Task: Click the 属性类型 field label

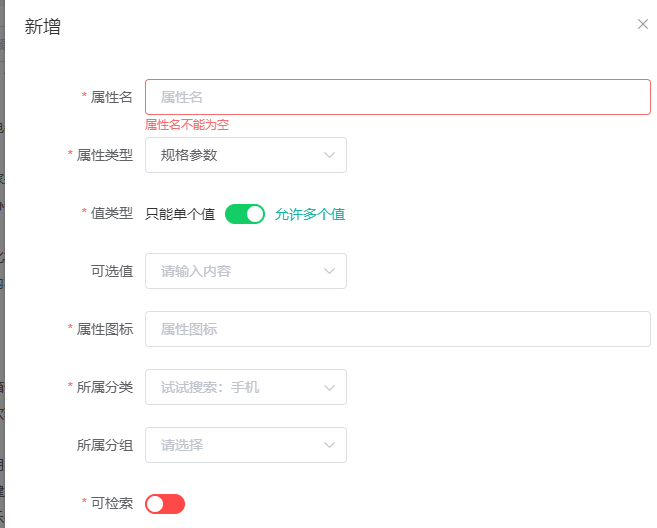Action: tap(105, 155)
